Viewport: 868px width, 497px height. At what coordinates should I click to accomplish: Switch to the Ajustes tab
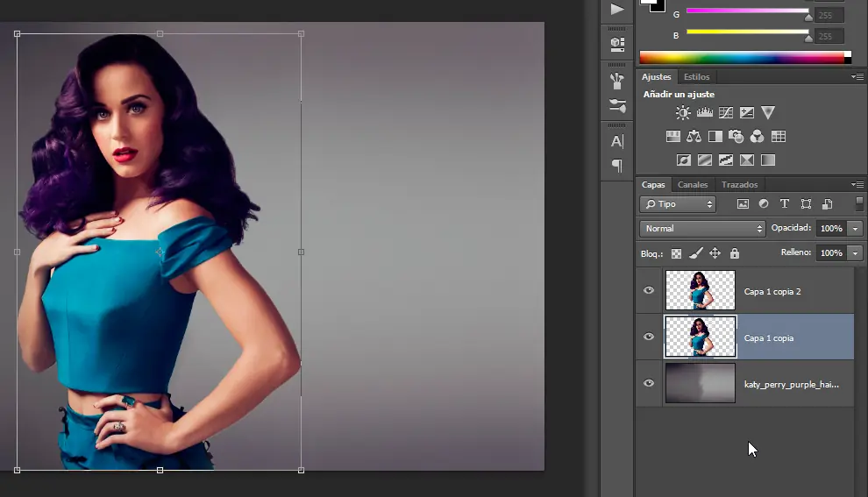click(657, 76)
